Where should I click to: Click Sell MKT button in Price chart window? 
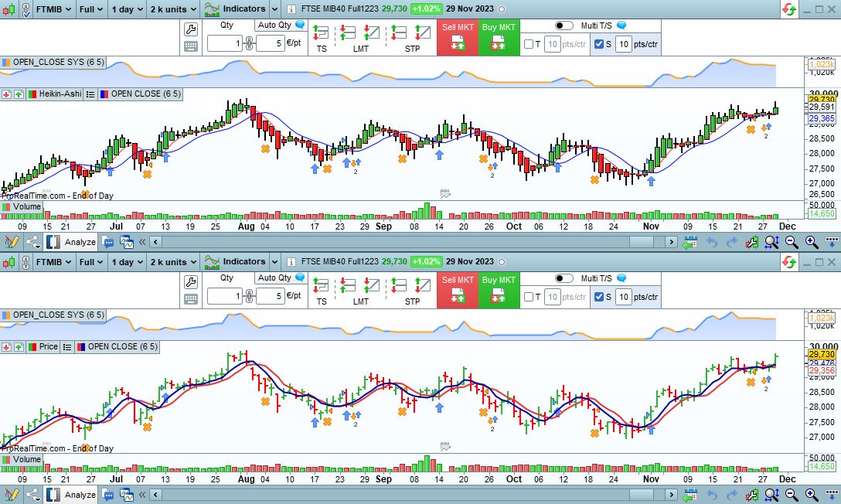point(458,290)
